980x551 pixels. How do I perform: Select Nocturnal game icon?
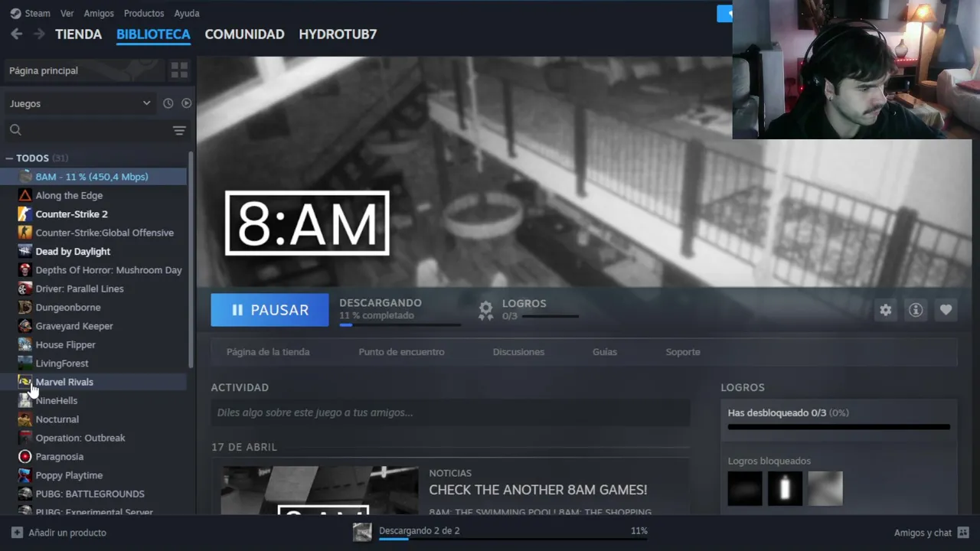[x=25, y=419]
